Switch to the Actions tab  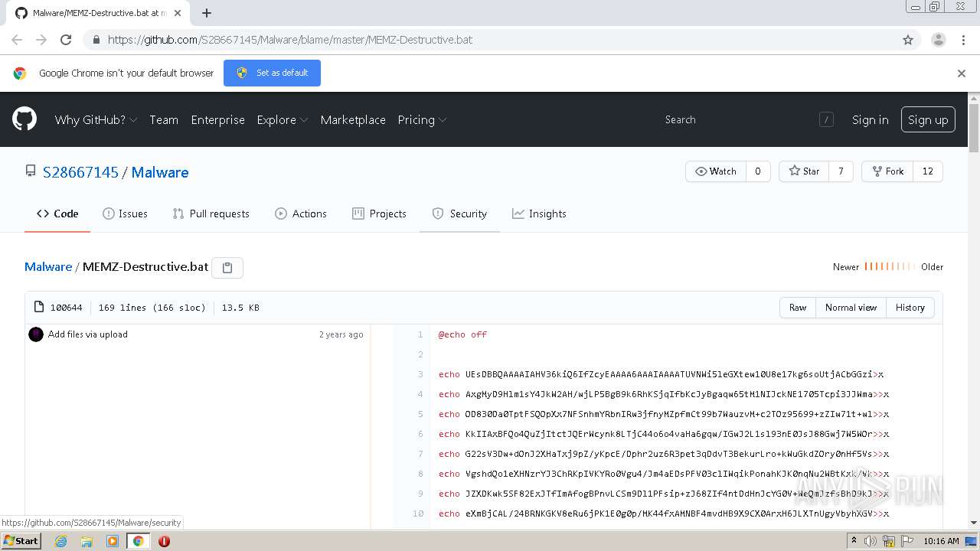tap(301, 214)
